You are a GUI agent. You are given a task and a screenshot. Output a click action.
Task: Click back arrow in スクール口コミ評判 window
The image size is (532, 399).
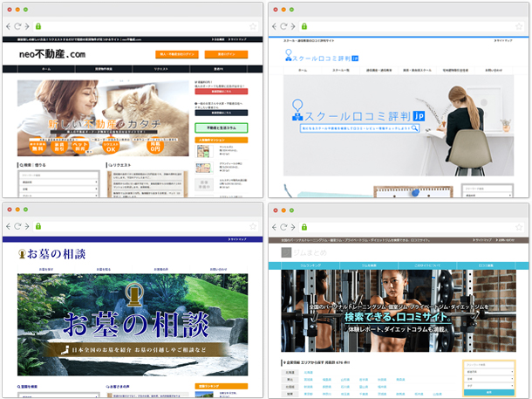coord(275,26)
